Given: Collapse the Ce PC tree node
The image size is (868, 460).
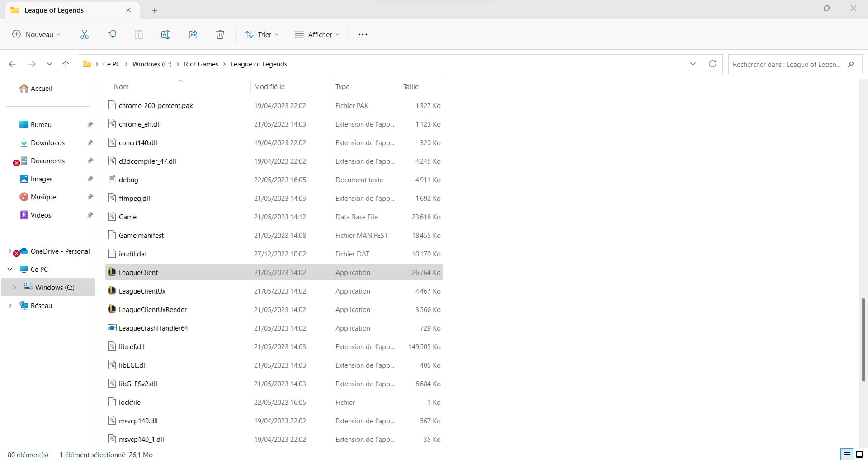Looking at the screenshot, I should pos(10,269).
